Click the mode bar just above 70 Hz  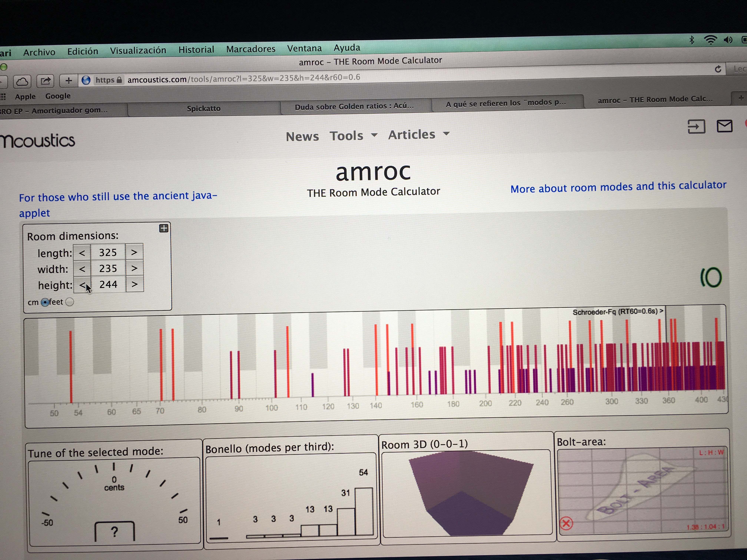[161, 365]
